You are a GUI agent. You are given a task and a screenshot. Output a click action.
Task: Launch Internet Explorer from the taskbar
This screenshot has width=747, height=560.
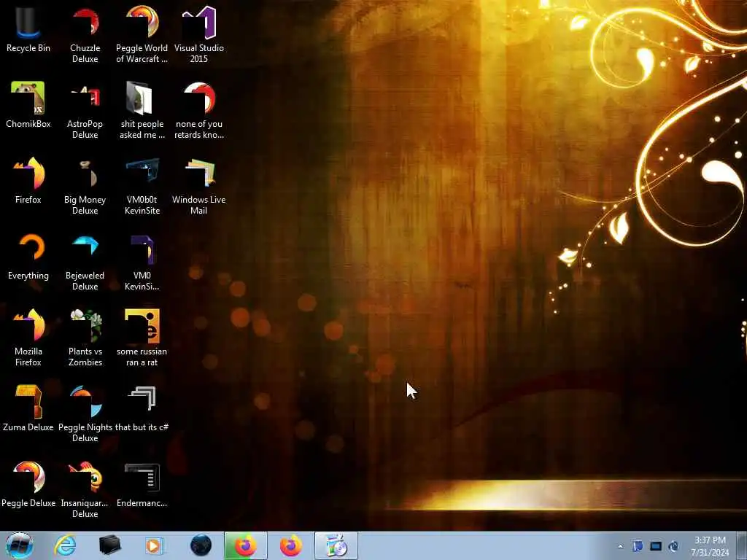[x=65, y=545]
